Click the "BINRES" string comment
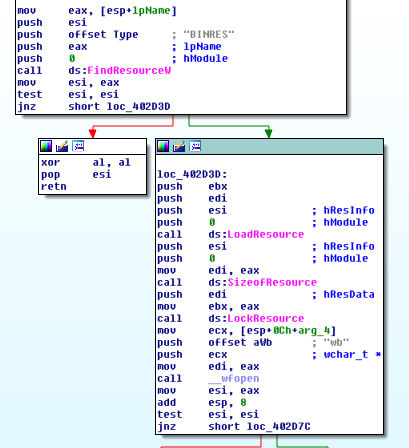The height and width of the screenshot is (448, 409). (209, 34)
